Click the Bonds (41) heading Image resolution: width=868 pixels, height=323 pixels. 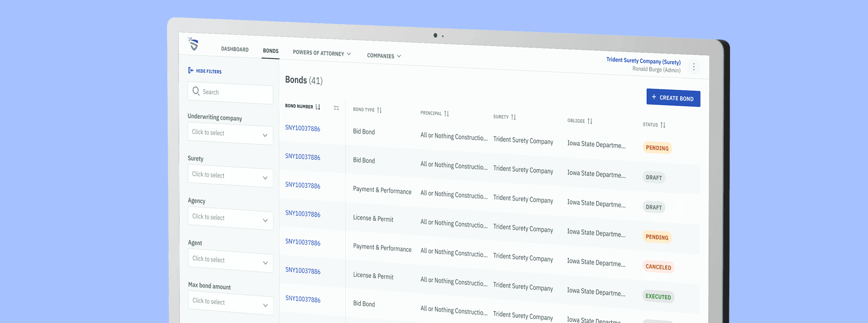304,80
